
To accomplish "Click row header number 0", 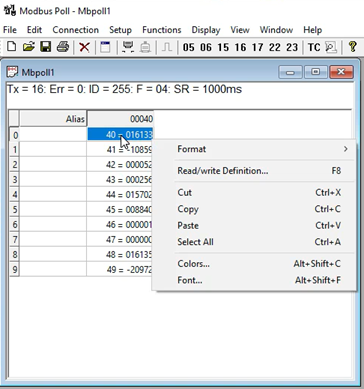I will tap(14, 135).
